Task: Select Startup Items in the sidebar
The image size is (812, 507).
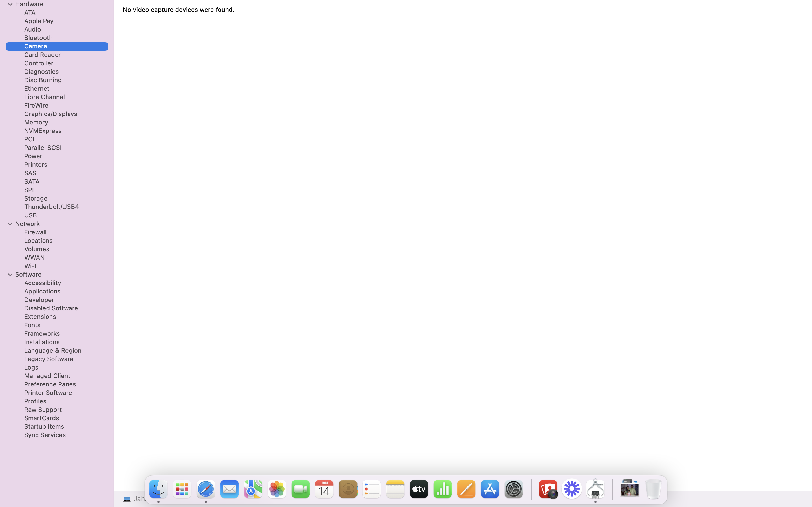Action: tap(44, 426)
